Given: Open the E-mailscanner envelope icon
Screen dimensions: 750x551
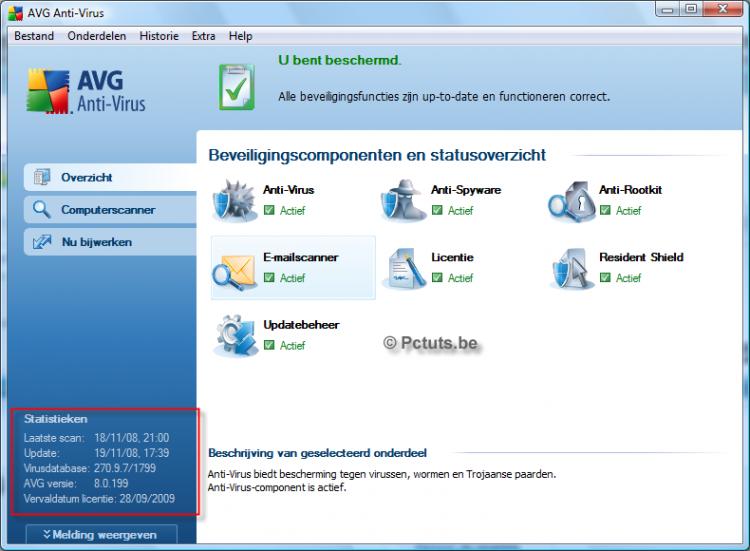Looking at the screenshot, I should (235, 271).
